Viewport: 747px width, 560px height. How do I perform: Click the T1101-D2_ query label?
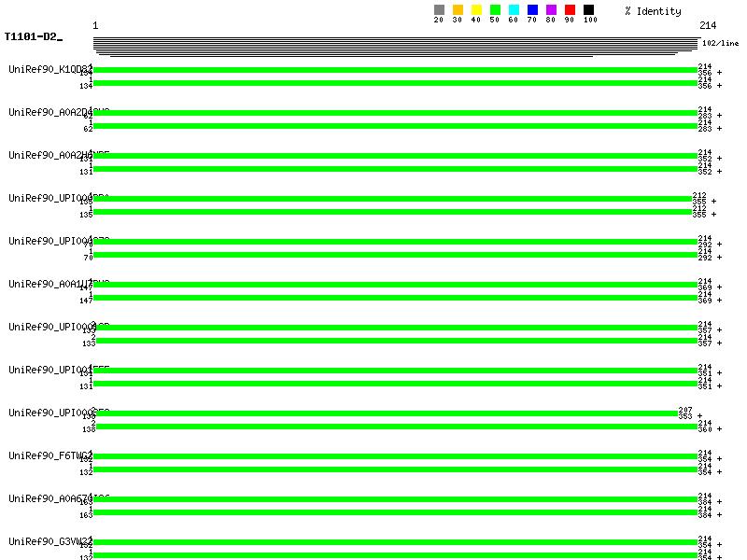tap(34, 37)
